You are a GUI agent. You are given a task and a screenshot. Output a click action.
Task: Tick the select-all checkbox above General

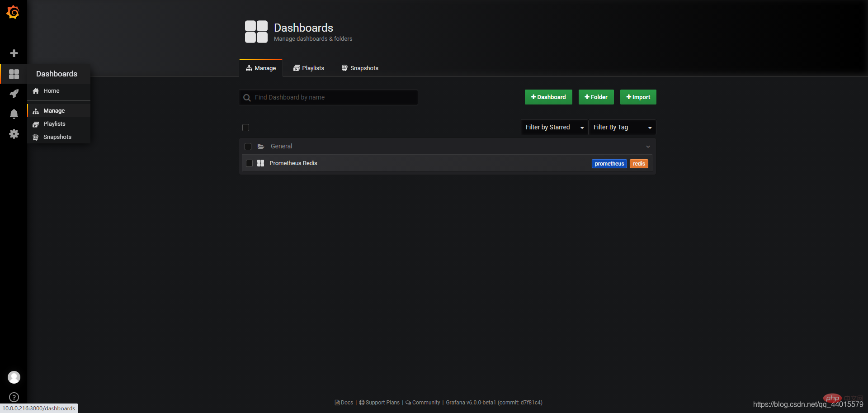click(x=246, y=128)
